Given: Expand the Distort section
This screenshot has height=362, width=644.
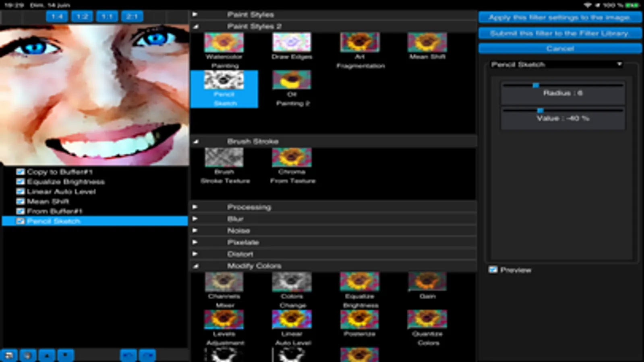Looking at the screenshot, I should 195,254.
